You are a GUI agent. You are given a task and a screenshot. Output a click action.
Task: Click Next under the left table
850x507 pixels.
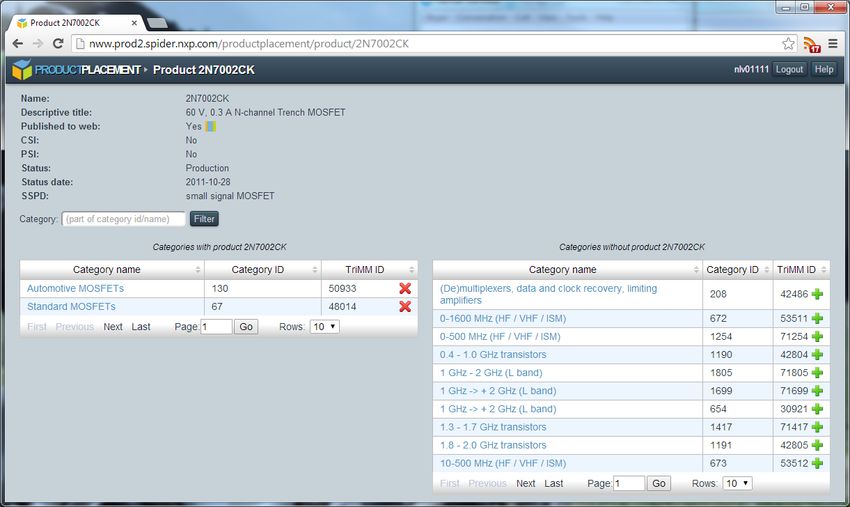(113, 326)
